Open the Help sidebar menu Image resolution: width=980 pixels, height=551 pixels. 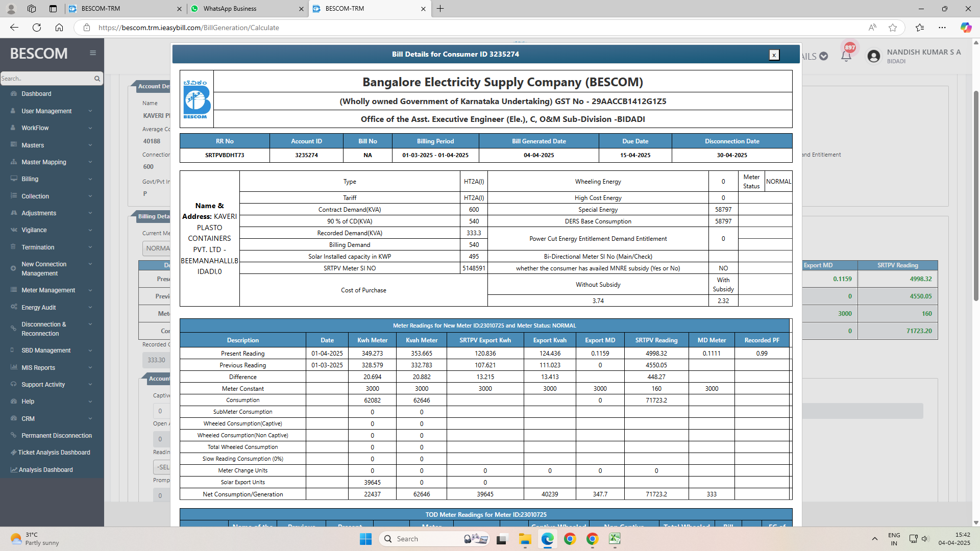coord(51,402)
